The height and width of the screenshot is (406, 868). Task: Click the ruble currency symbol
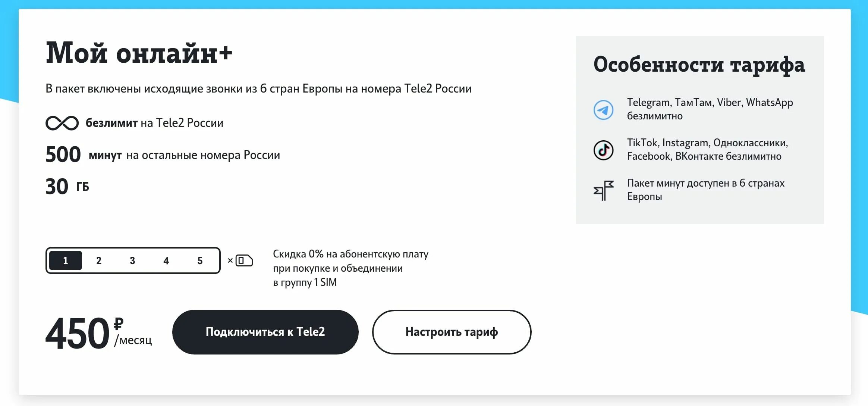tap(119, 324)
